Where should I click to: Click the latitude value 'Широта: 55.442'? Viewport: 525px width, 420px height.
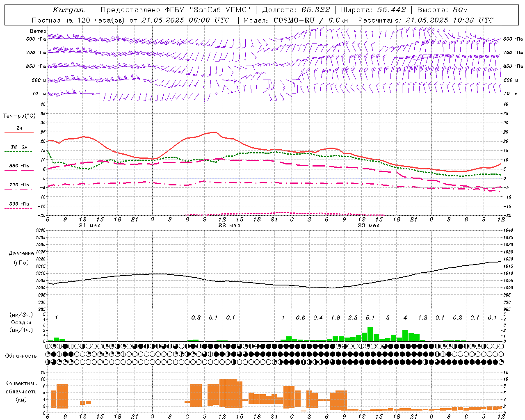[373, 10]
